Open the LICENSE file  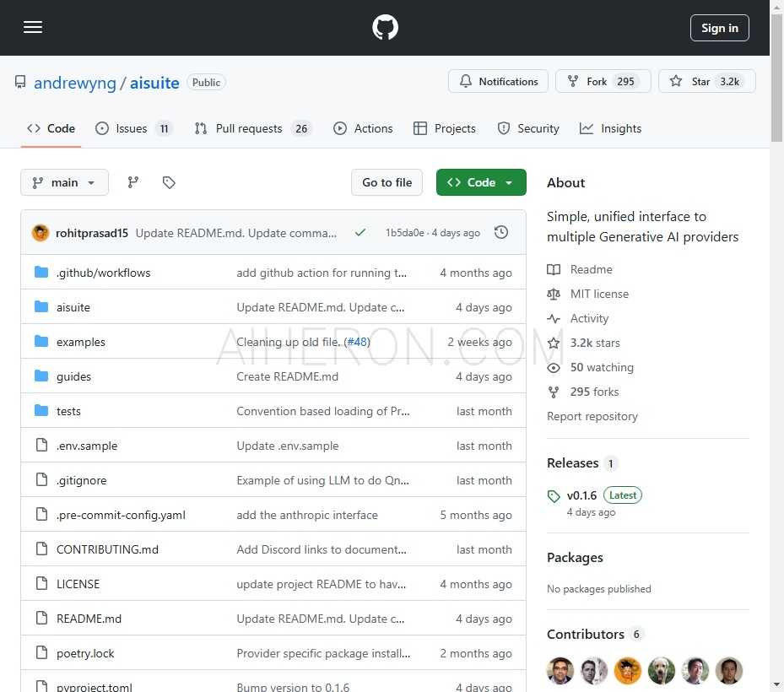tap(78, 584)
